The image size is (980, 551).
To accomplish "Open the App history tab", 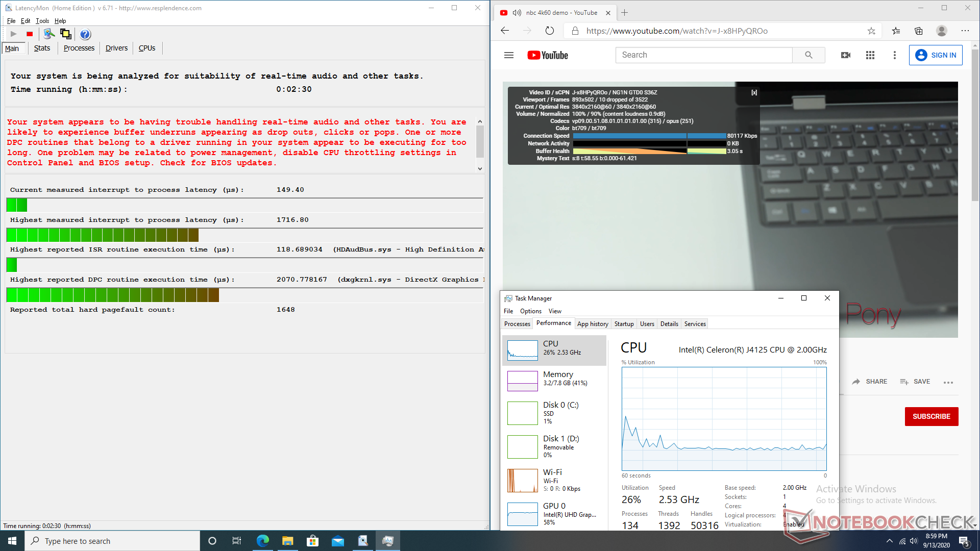I will point(593,323).
